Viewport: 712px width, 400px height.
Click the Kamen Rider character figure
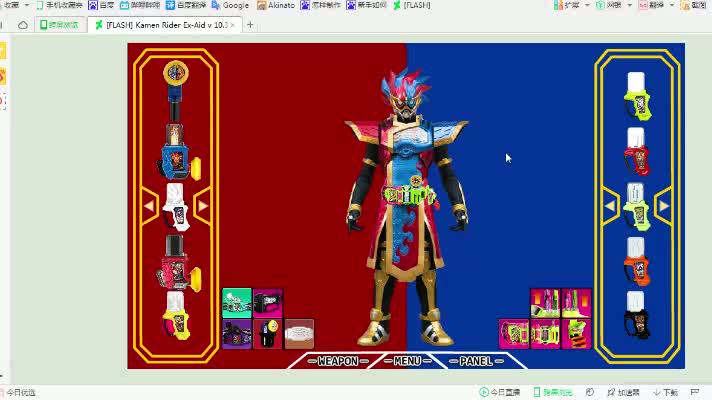point(406,207)
